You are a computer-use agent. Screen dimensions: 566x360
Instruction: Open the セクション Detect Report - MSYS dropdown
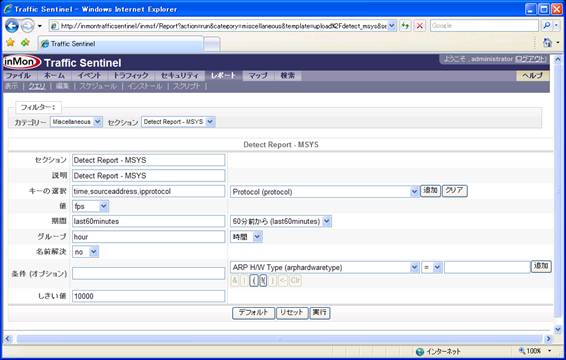(178, 122)
